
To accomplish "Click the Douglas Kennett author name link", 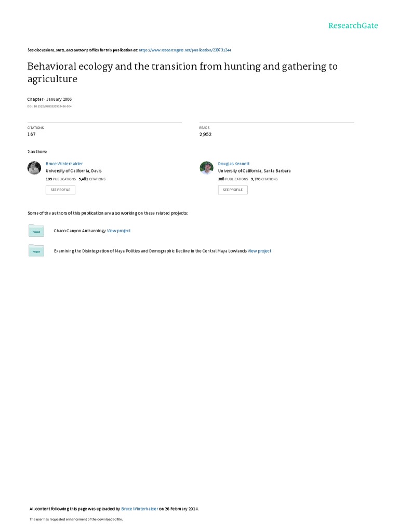I will 234,164.
